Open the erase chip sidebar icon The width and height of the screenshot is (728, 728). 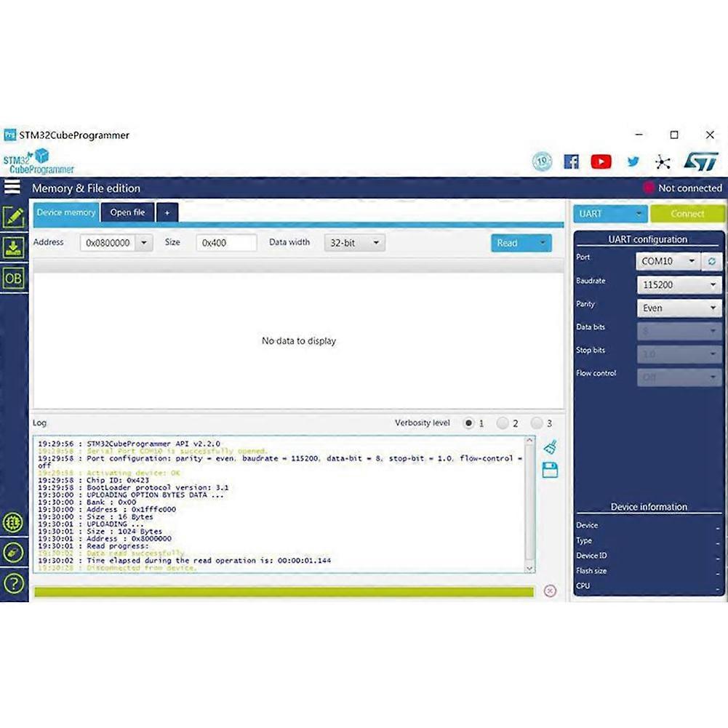coord(13,553)
